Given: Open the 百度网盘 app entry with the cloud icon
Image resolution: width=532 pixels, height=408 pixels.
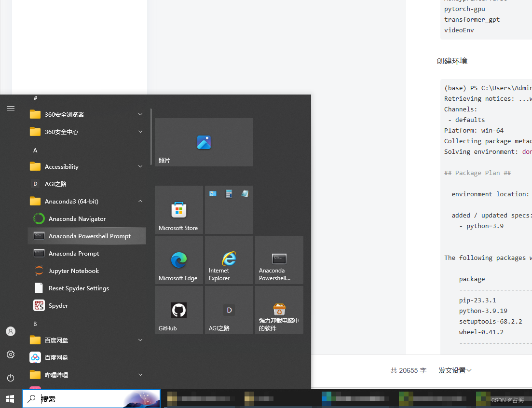Looking at the screenshot, I should click(x=87, y=357).
